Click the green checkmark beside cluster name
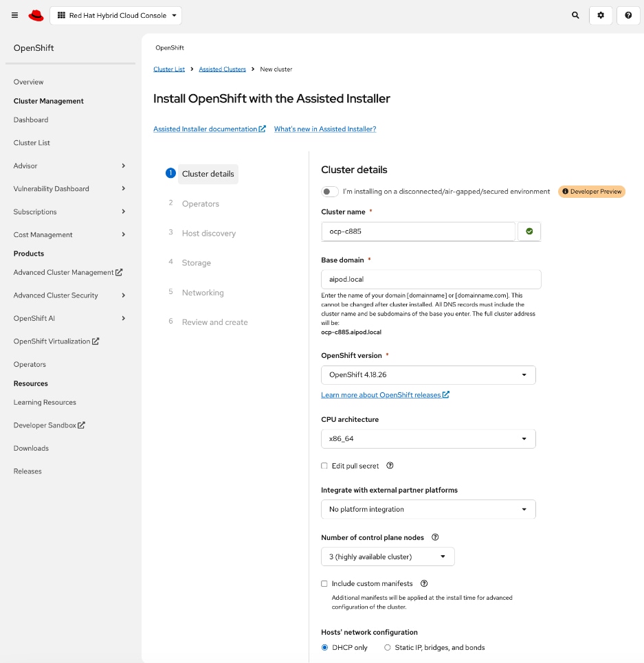Image resolution: width=644 pixels, height=663 pixels. [529, 232]
